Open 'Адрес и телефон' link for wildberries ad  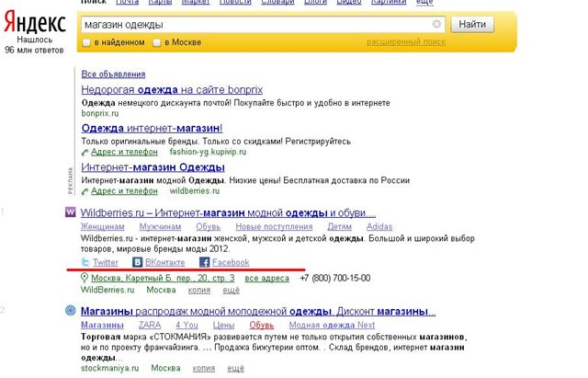click(124, 190)
